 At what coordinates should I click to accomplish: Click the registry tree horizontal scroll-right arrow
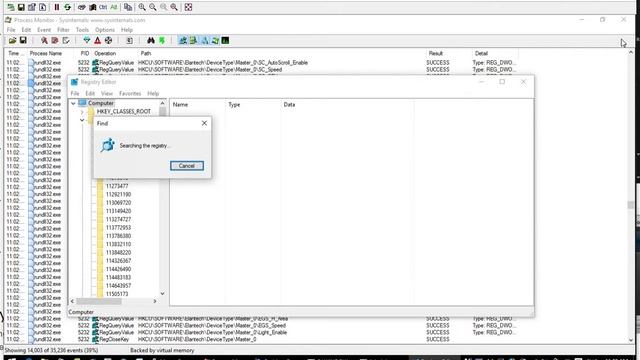(x=155, y=301)
